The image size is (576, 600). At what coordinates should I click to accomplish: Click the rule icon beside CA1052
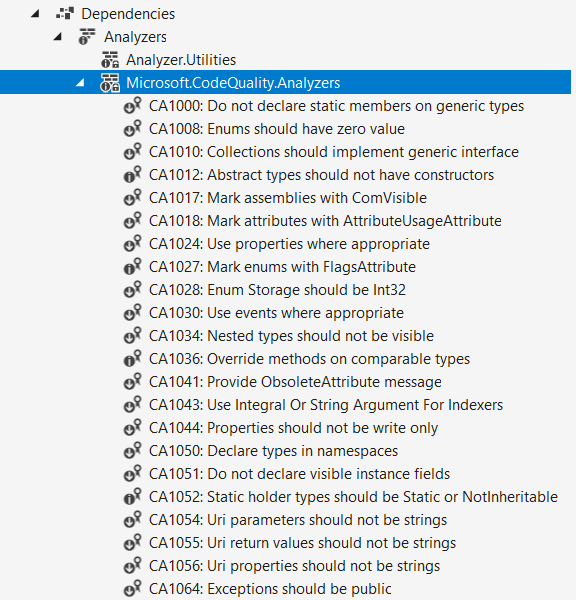132,497
